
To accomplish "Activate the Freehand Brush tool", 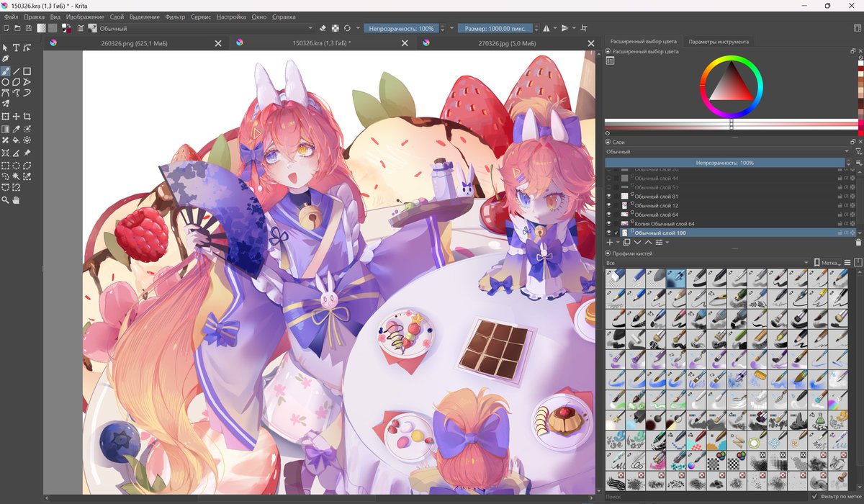I will 6,71.
